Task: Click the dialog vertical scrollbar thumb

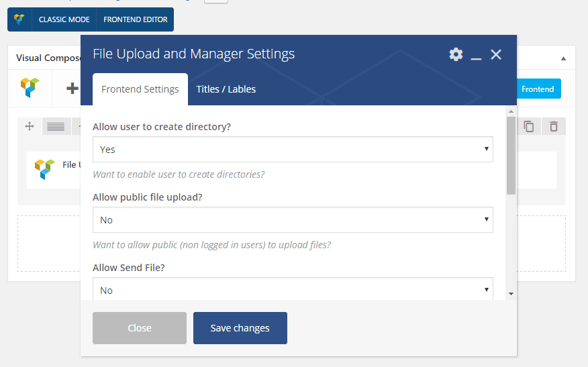Action: click(511, 156)
